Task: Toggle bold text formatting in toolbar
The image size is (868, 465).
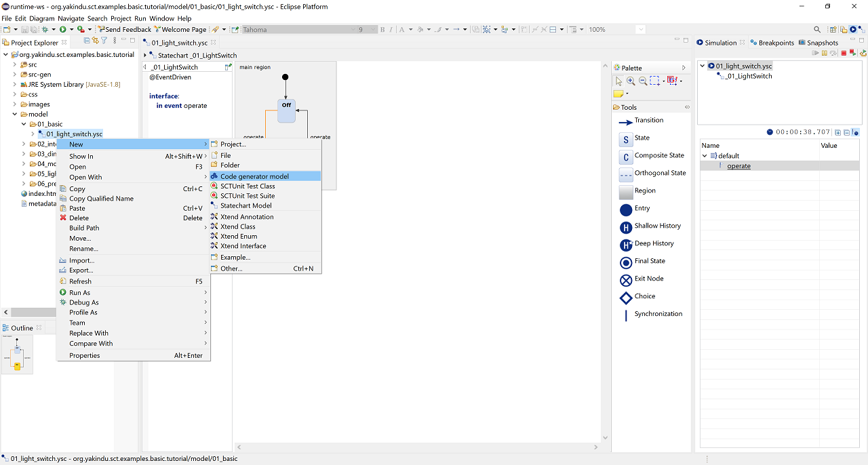Action: pyautogui.click(x=382, y=30)
